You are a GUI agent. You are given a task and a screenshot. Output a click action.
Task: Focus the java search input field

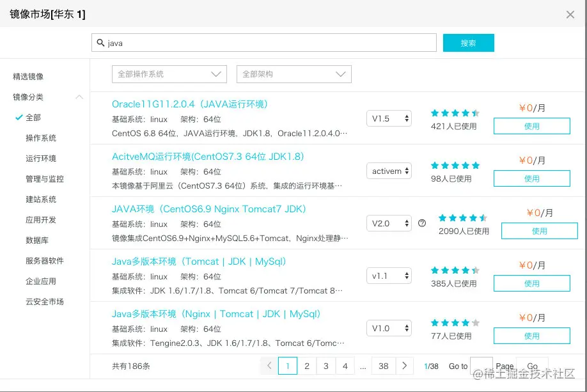click(264, 43)
